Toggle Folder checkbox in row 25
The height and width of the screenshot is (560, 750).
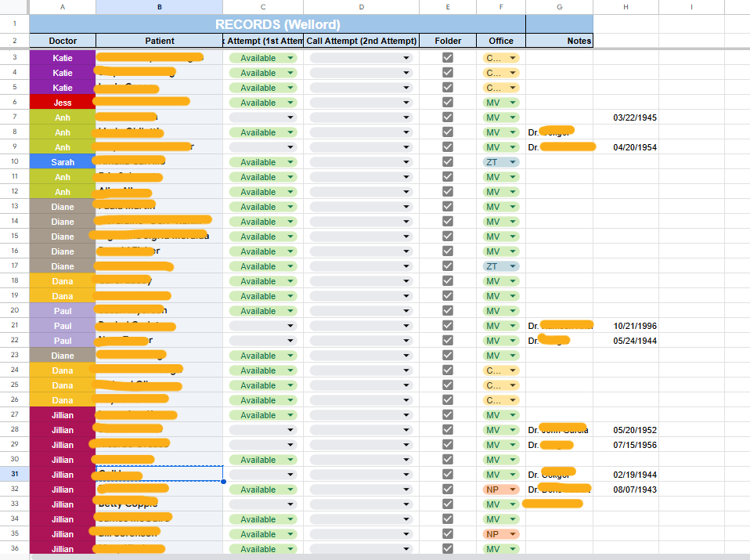(x=448, y=385)
